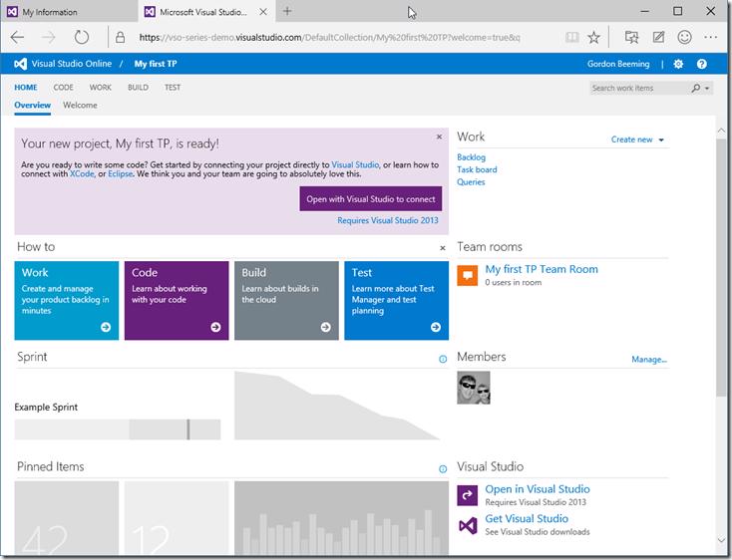732x560 pixels.
Task: Refresh the page with reload icon
Action: point(82,37)
